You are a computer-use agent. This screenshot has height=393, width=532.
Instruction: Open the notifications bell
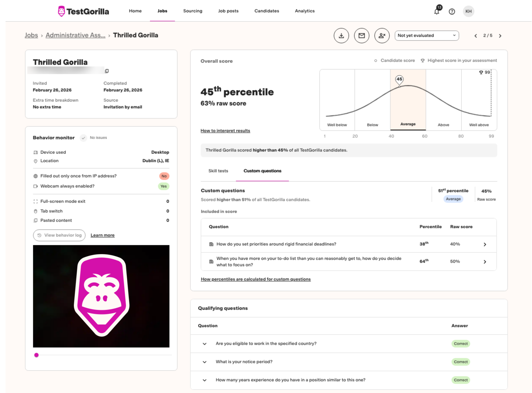(x=437, y=11)
